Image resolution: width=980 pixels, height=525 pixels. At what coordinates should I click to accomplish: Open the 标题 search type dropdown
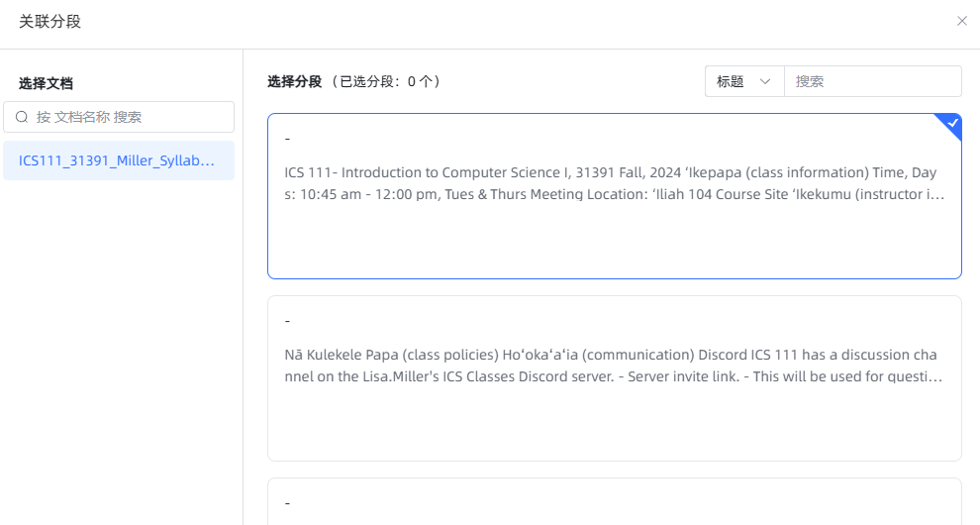coord(743,81)
